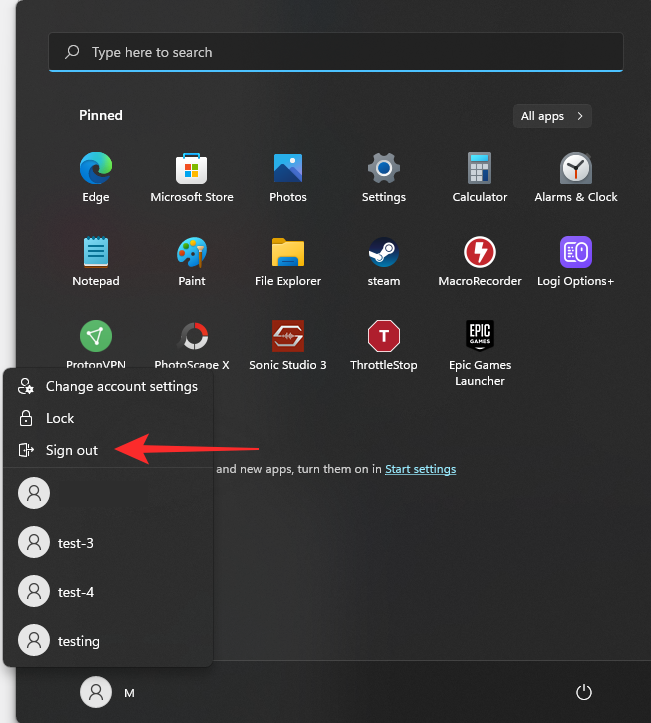Switch to the testing user account
Viewport: 651px width, 723px height.
click(108, 641)
